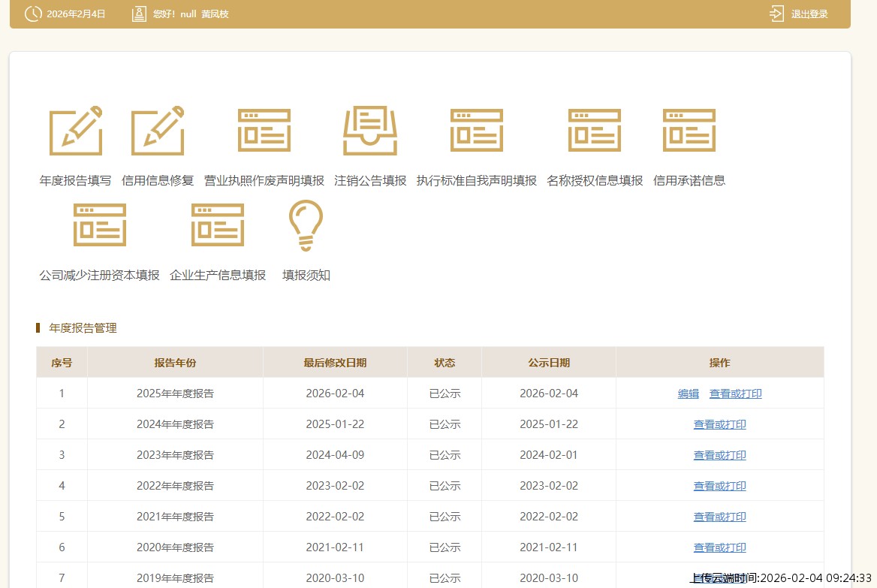Open 公司减少注册资本填报 icon

[100, 225]
